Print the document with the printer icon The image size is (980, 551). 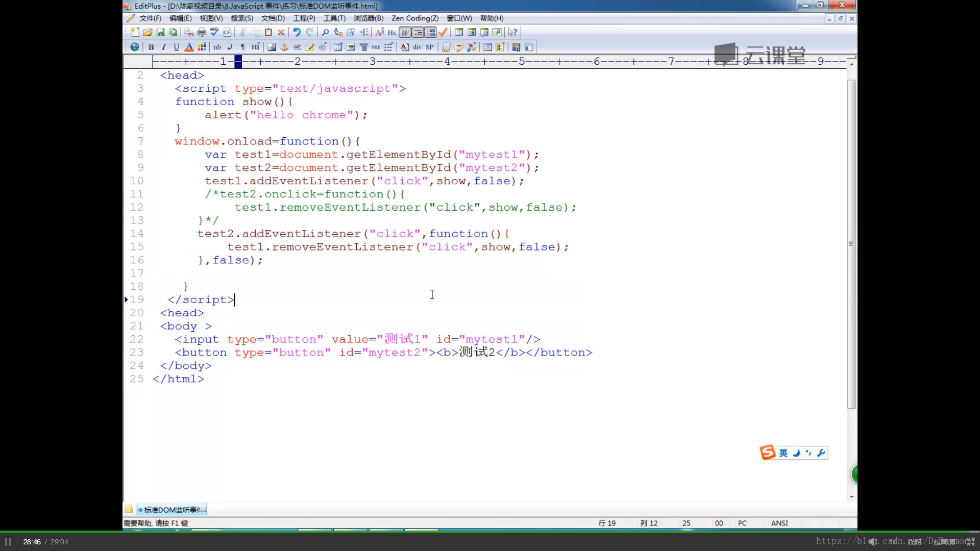[x=202, y=32]
